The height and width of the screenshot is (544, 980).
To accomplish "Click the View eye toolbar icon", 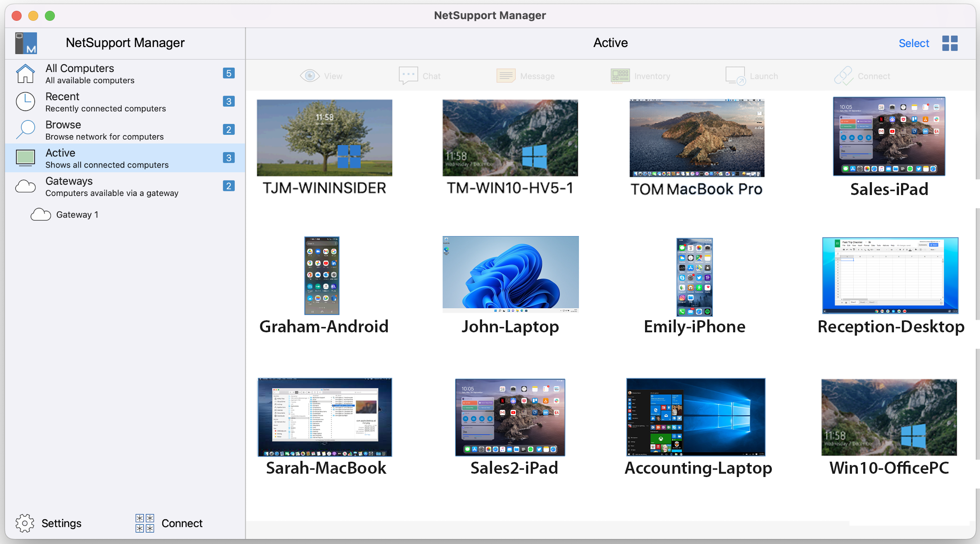I will [310, 76].
